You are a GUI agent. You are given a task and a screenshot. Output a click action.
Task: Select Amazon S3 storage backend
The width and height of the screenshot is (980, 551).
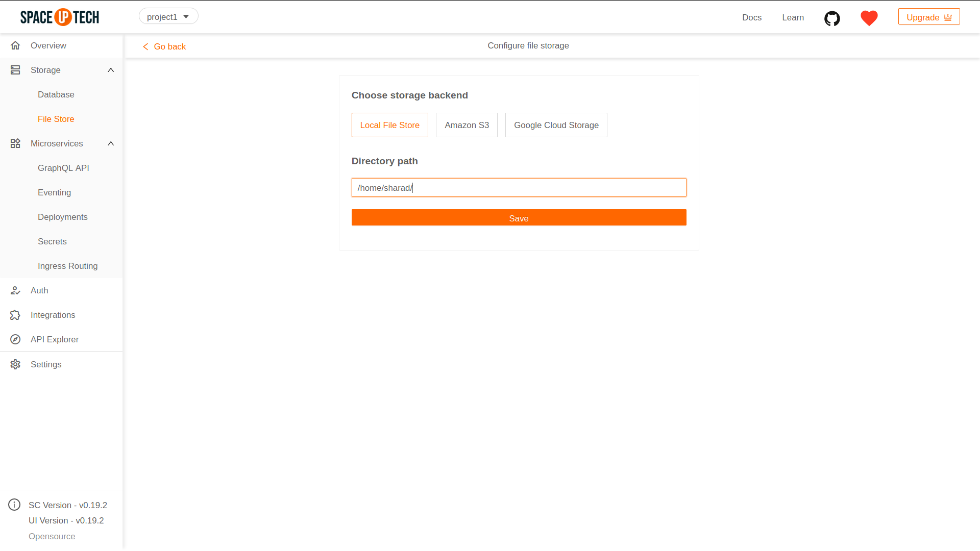467,125
